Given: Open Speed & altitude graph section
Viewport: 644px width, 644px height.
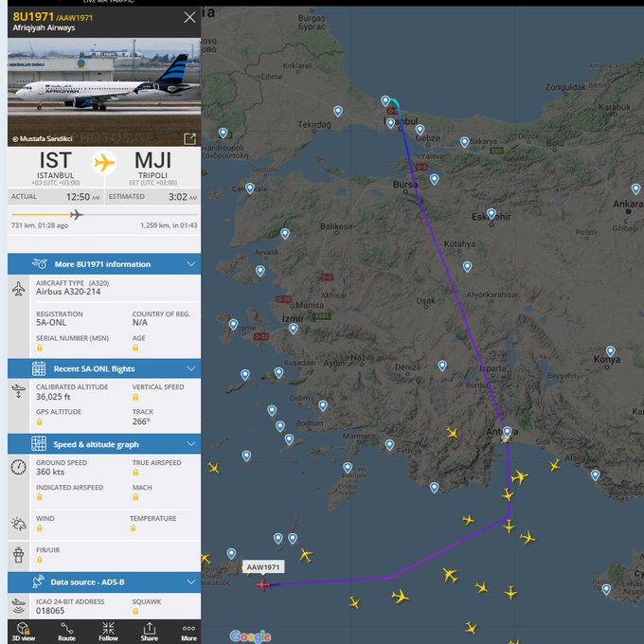Looking at the screenshot, I should click(104, 444).
